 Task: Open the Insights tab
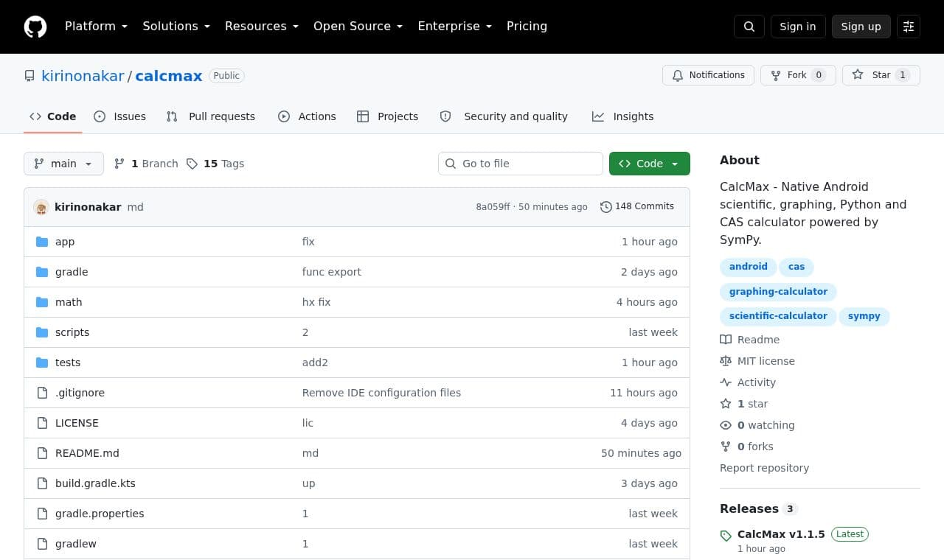pos(623,116)
